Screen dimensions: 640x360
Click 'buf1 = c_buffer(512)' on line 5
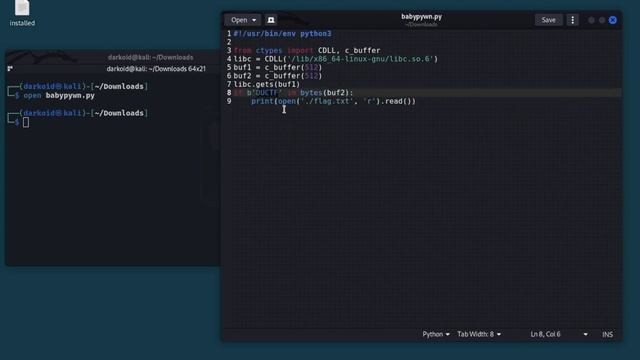coord(278,67)
